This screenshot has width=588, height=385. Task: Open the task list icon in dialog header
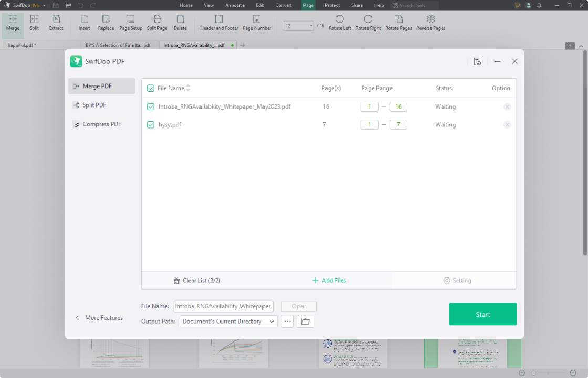[477, 61]
